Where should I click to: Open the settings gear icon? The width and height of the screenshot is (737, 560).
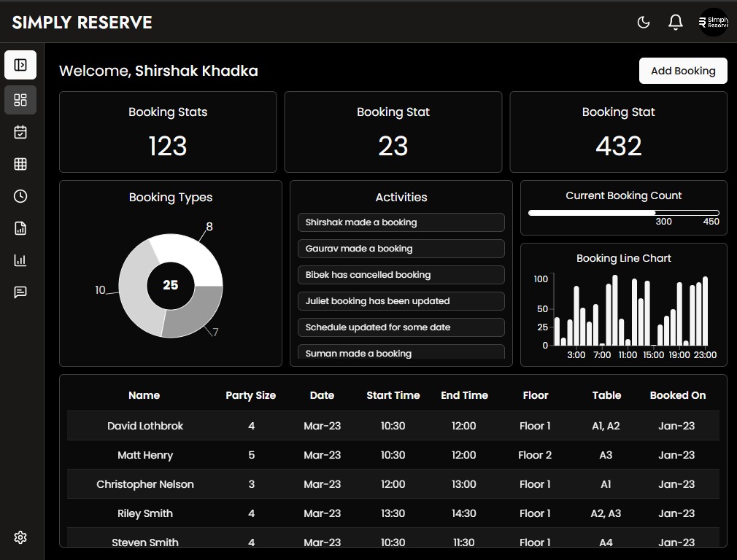[x=20, y=537]
